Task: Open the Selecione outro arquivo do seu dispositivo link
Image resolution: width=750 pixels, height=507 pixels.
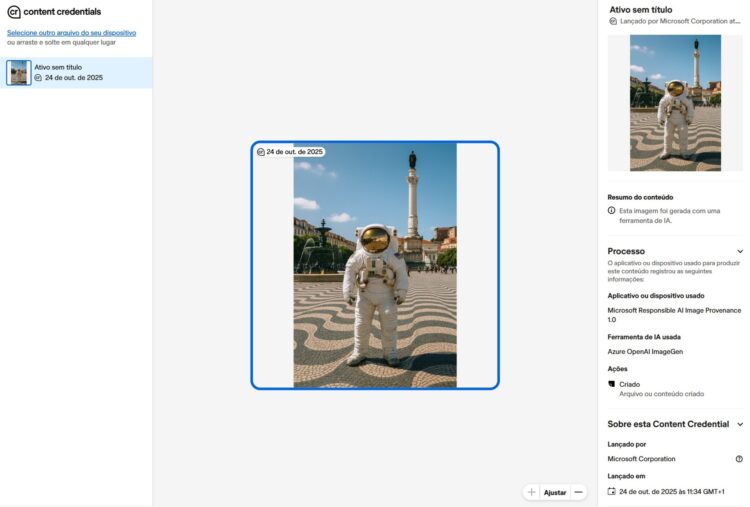Action: click(71, 33)
